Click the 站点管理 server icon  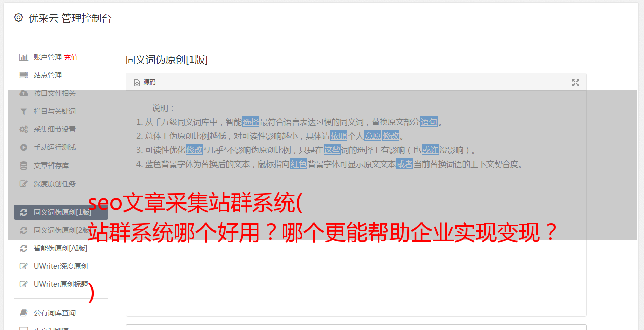pyautogui.click(x=23, y=75)
